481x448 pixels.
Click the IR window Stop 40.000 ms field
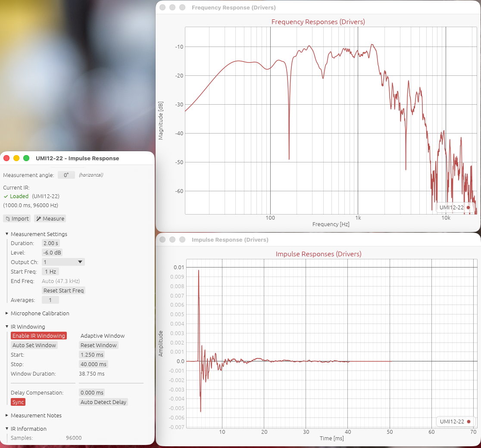[92, 364]
